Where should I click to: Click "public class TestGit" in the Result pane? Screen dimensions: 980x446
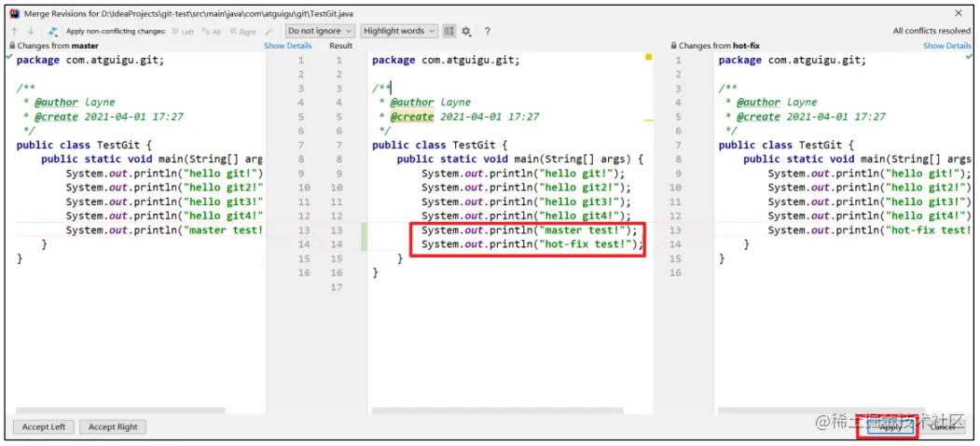pyautogui.click(x=441, y=146)
